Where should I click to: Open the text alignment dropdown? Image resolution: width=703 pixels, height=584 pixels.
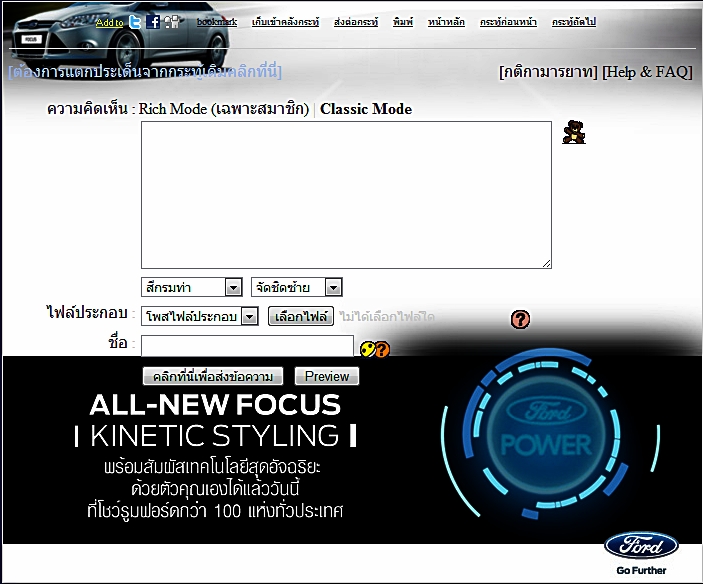click(297, 287)
